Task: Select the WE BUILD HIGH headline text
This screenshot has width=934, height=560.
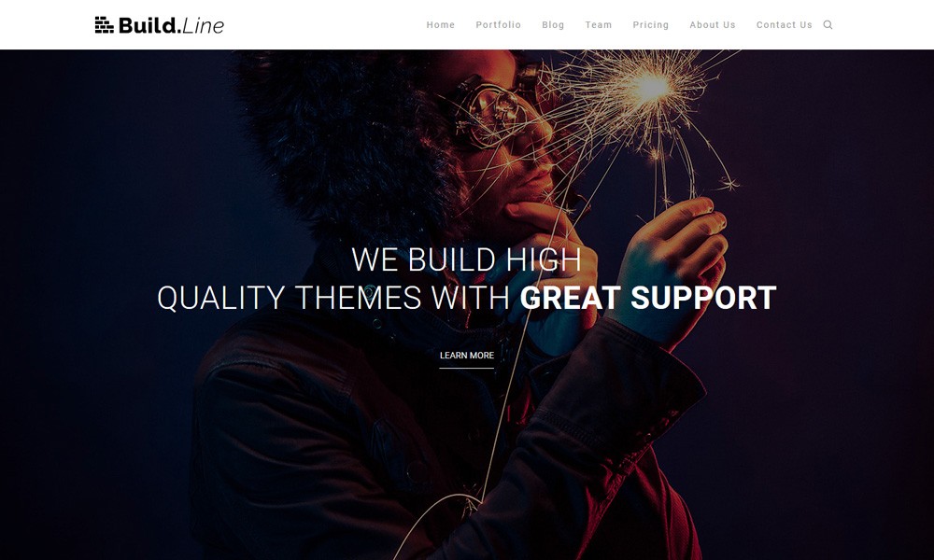Action: 466,260
